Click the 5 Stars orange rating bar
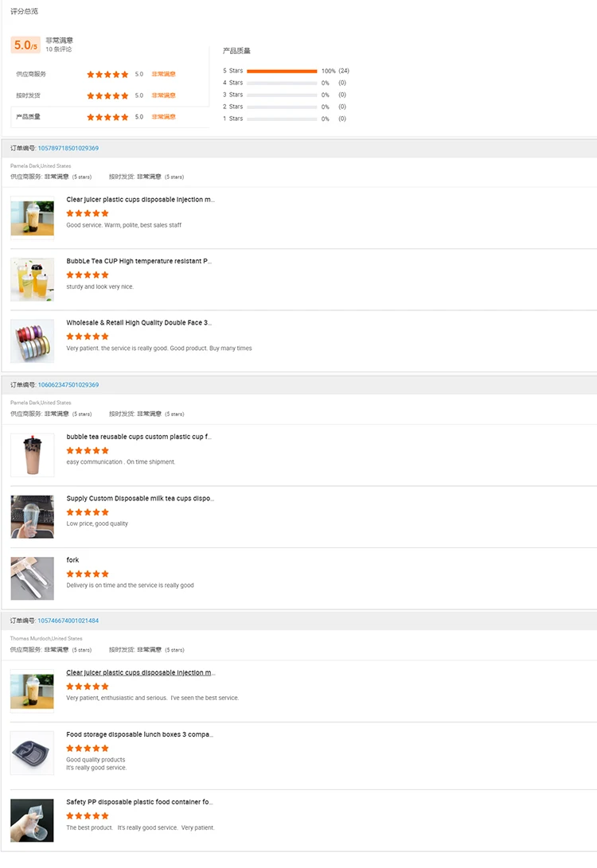 click(x=282, y=71)
